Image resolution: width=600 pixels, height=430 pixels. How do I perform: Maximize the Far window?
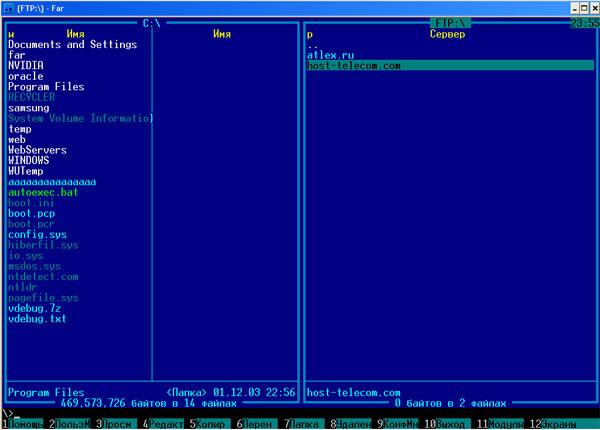coord(584,8)
